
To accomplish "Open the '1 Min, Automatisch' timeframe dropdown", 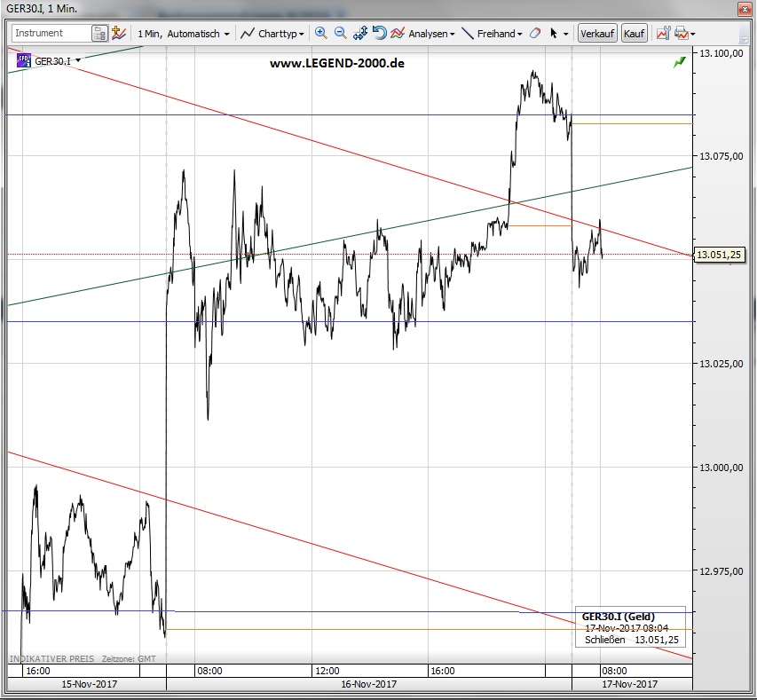I will 184,34.
